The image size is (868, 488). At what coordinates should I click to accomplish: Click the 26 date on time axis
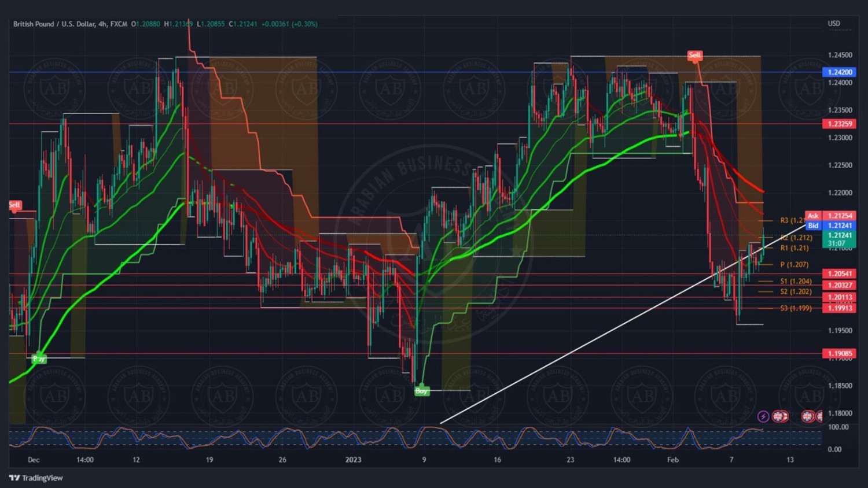(x=282, y=460)
